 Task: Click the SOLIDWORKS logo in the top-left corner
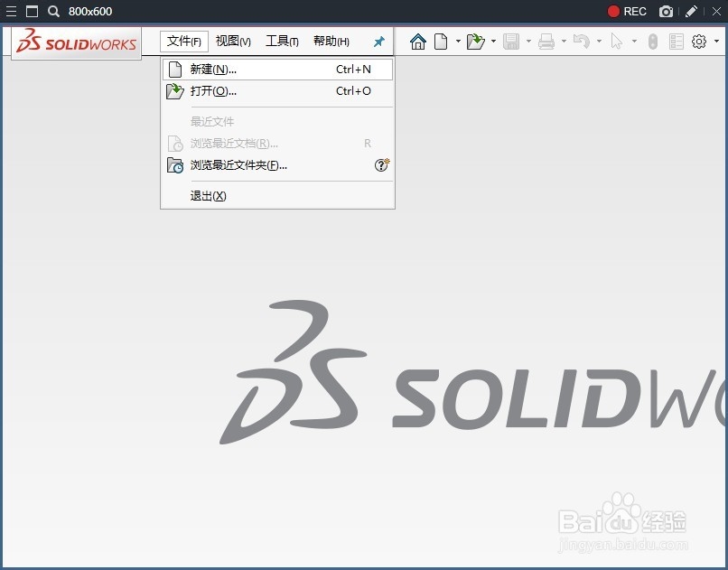[76, 42]
